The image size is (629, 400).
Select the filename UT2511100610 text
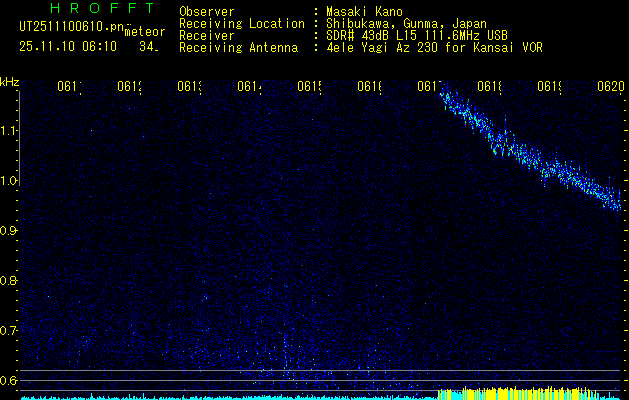pyautogui.click(x=71, y=27)
